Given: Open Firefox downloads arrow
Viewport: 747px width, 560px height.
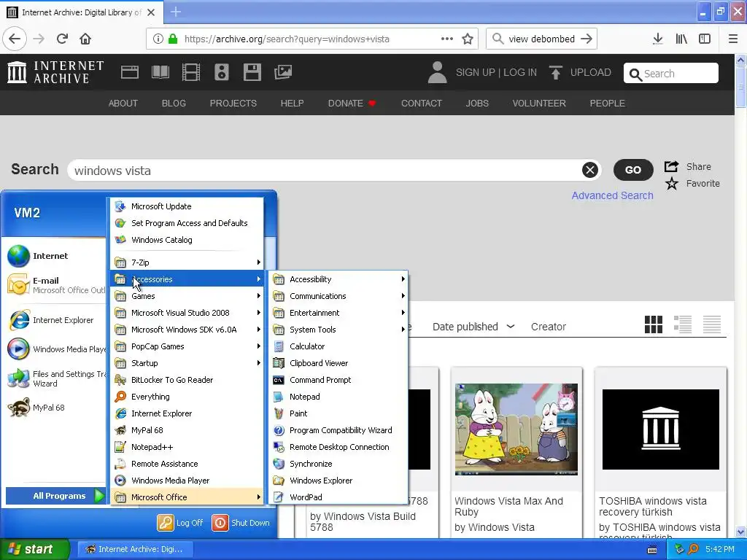Looking at the screenshot, I should pyautogui.click(x=658, y=39).
